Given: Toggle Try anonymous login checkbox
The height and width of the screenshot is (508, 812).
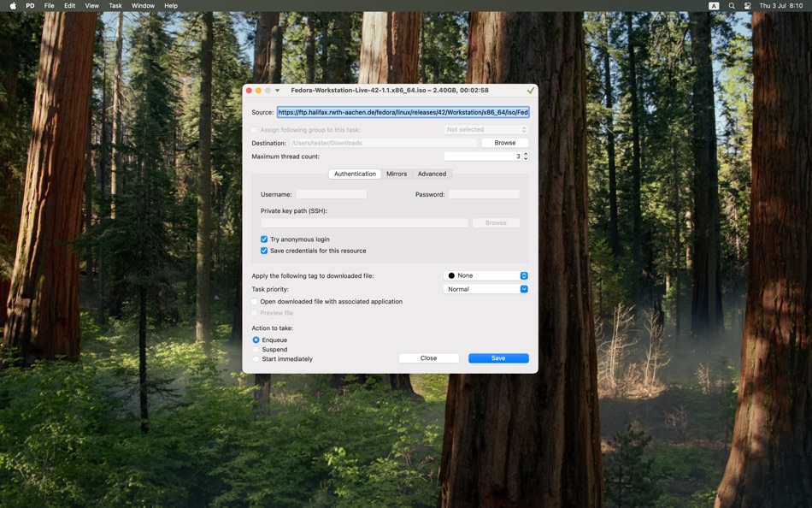Looking at the screenshot, I should (x=264, y=239).
